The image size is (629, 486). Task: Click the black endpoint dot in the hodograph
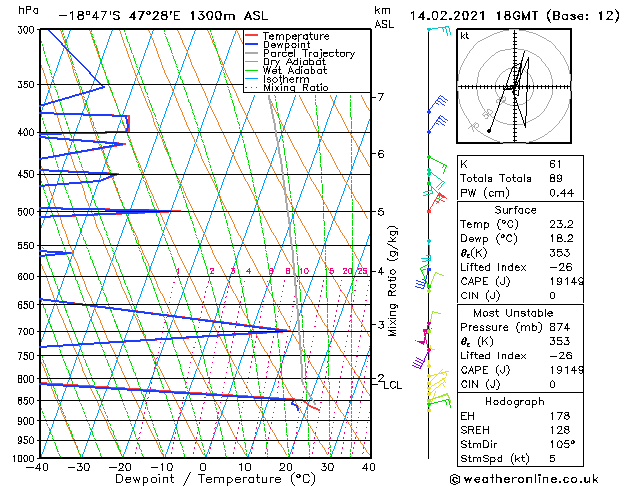(489, 131)
